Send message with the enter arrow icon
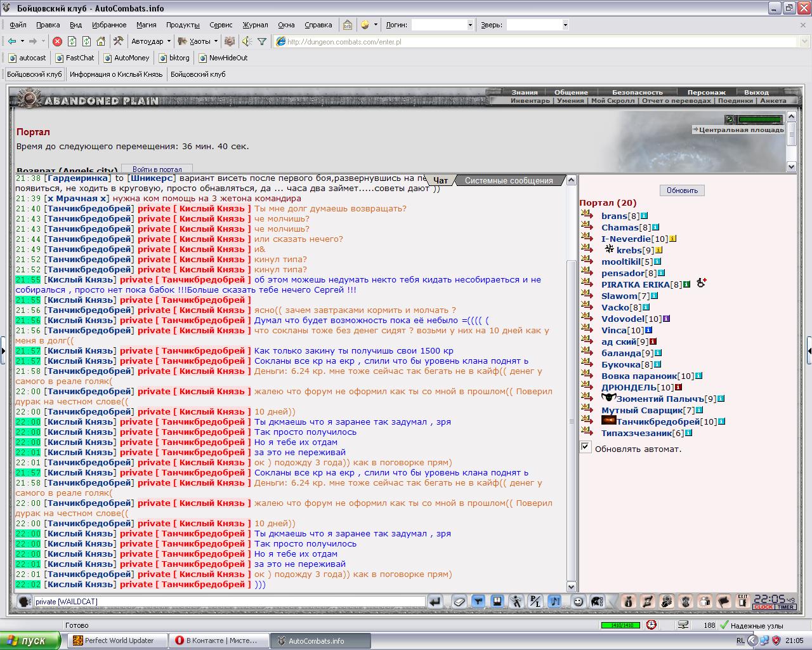812x650 pixels. click(435, 601)
